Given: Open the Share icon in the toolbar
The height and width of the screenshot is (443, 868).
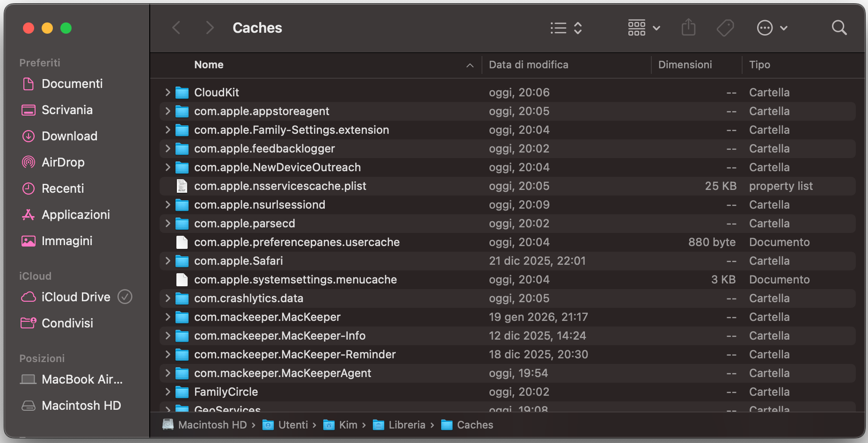Looking at the screenshot, I should [x=688, y=28].
